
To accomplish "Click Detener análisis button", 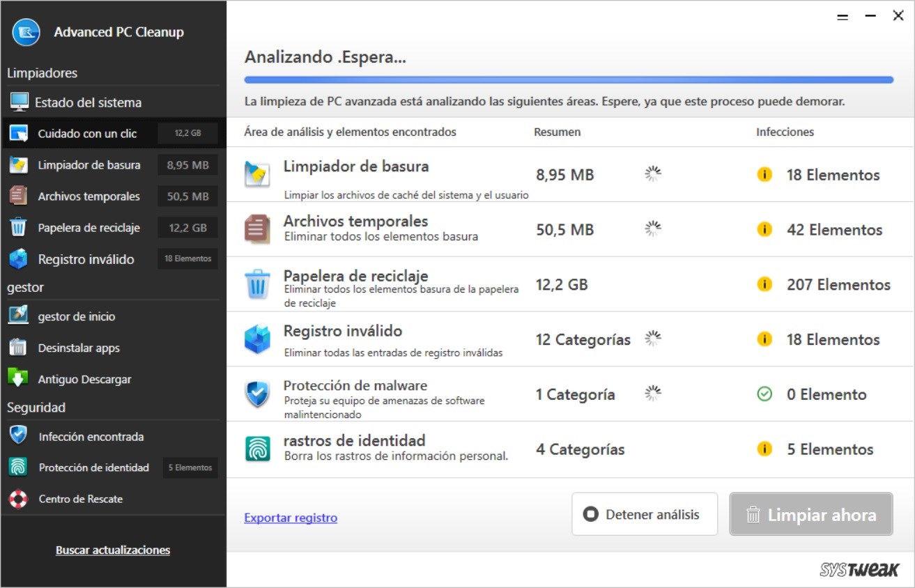I will [x=645, y=514].
